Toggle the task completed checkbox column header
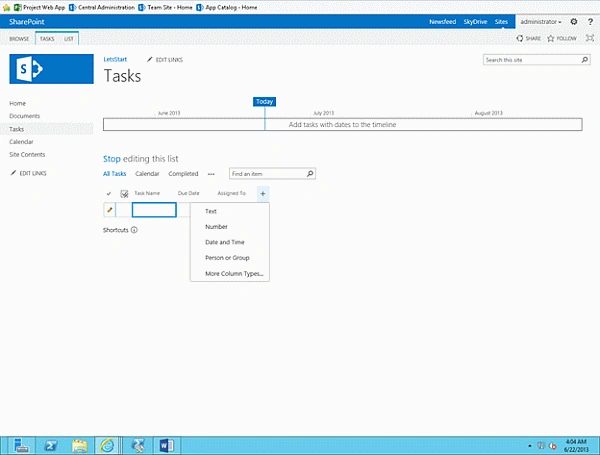 pos(124,194)
